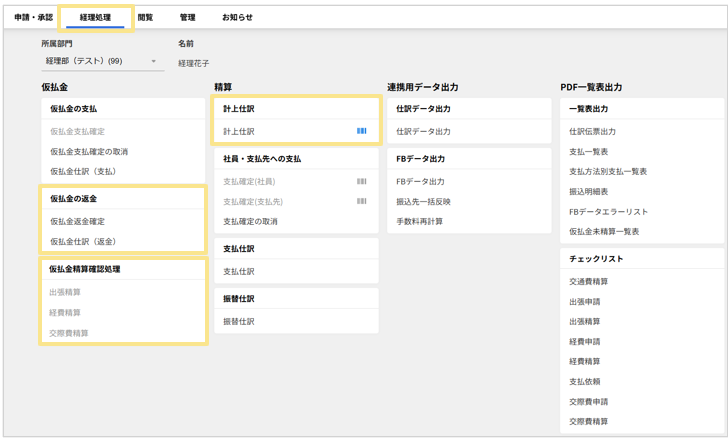This screenshot has height=440, width=728.
Task: Click the barcode icon next to 支払確定(社員)
Action: (x=361, y=181)
